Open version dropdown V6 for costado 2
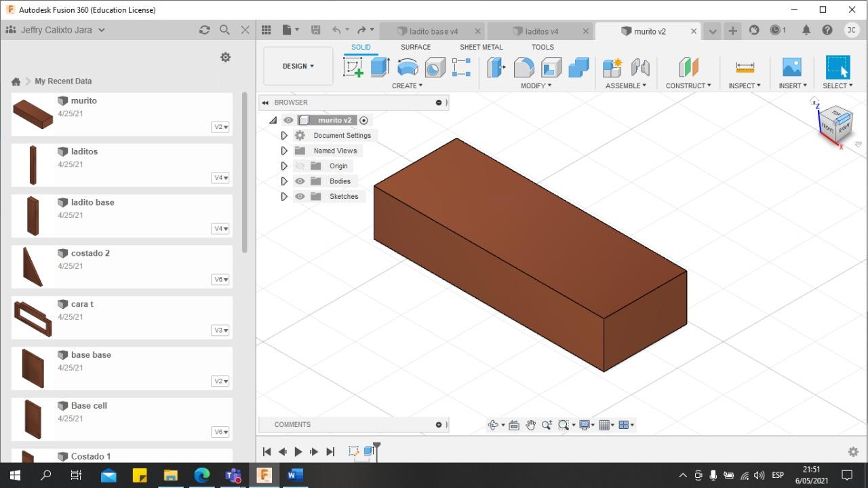The width and height of the screenshot is (868, 488). 220,280
